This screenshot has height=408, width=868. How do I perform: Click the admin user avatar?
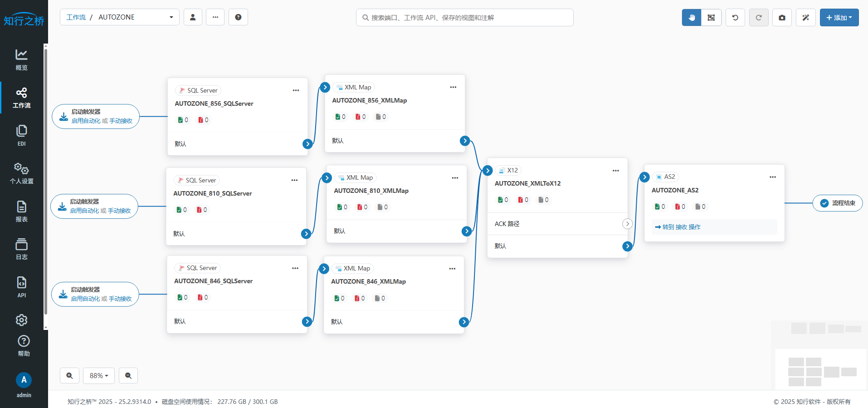[x=24, y=380]
